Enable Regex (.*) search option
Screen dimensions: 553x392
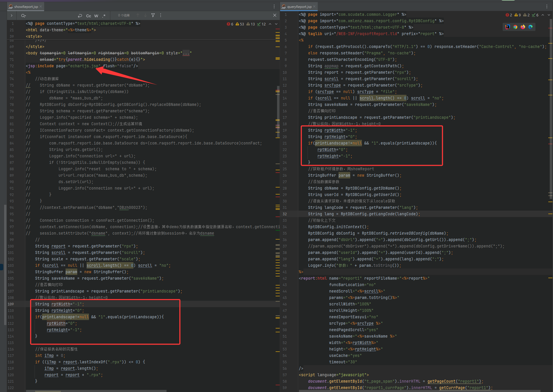click(x=104, y=16)
